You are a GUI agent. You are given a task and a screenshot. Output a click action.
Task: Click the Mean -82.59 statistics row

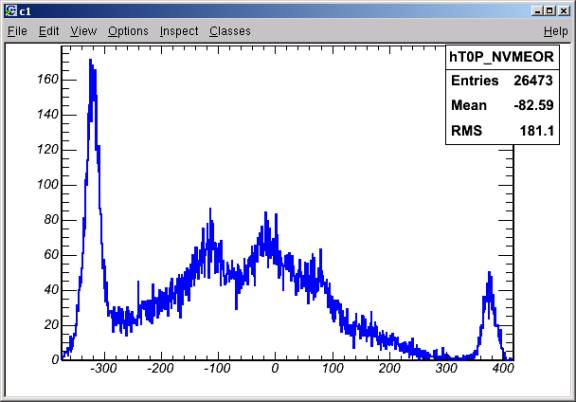[x=502, y=105]
